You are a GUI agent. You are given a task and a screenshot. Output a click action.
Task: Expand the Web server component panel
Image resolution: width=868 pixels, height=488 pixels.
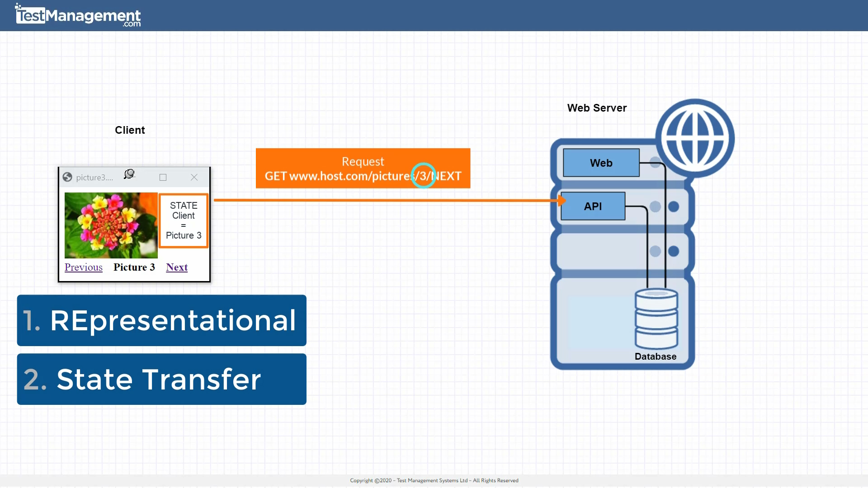point(601,163)
